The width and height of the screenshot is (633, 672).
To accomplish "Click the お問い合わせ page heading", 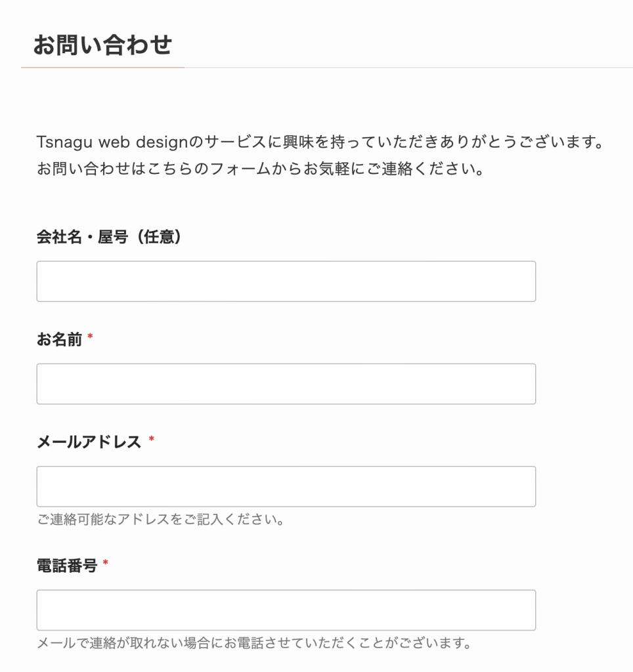I will (x=102, y=45).
